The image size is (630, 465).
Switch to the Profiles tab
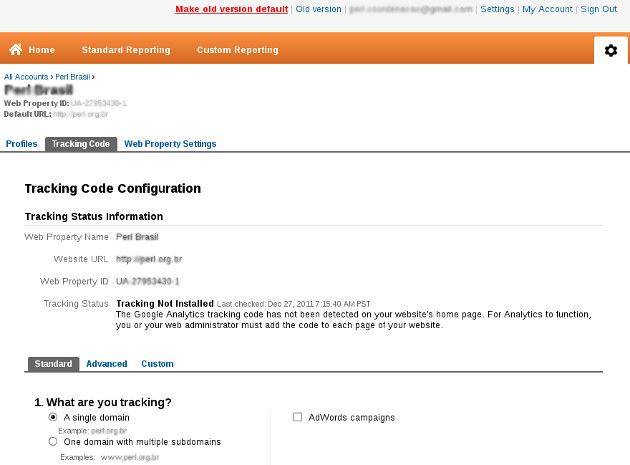pyautogui.click(x=21, y=144)
